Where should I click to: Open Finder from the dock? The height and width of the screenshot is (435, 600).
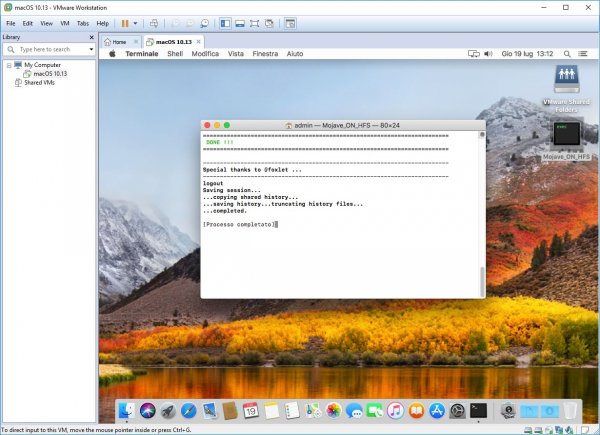126,411
